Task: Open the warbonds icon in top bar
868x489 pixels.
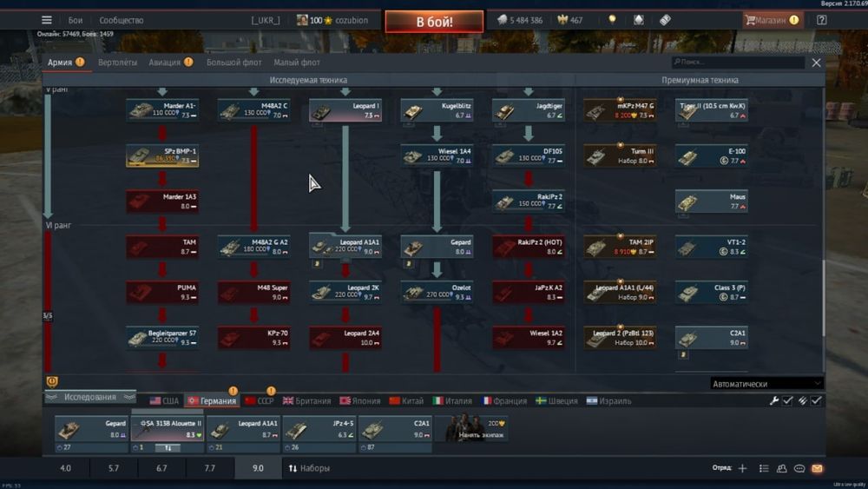Action: click(x=638, y=20)
